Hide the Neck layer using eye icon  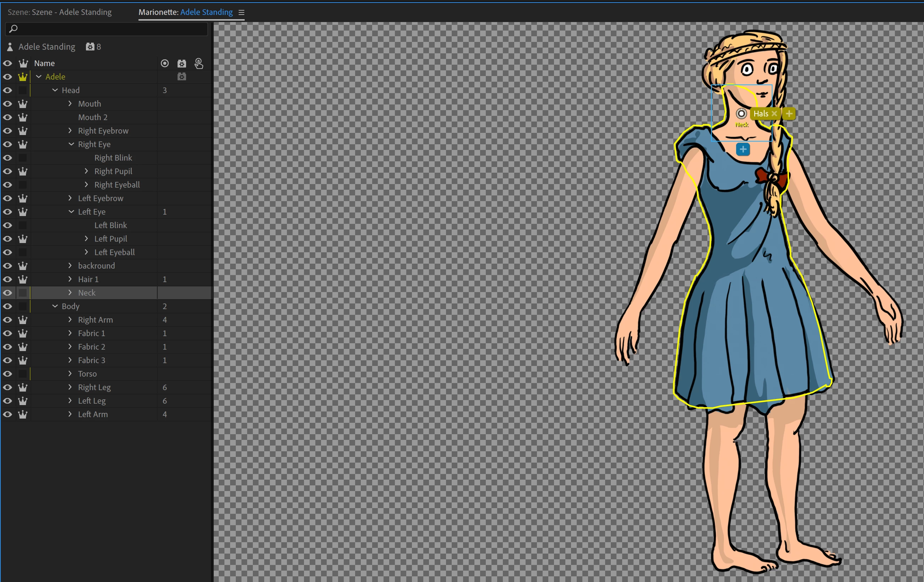click(x=7, y=293)
